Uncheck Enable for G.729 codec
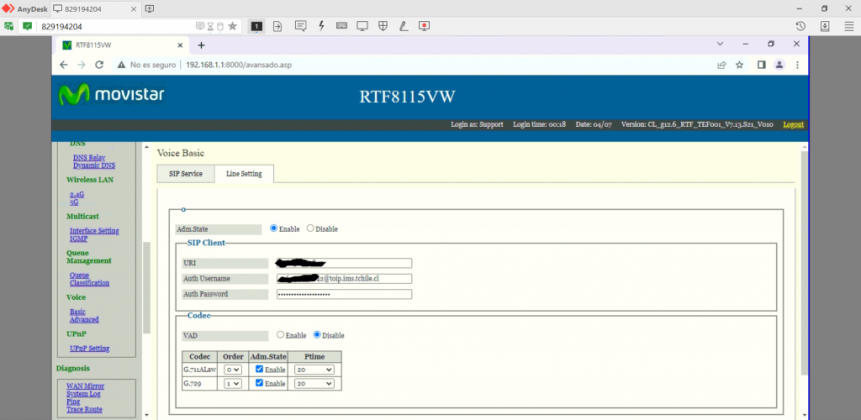The image size is (861, 420). point(260,383)
